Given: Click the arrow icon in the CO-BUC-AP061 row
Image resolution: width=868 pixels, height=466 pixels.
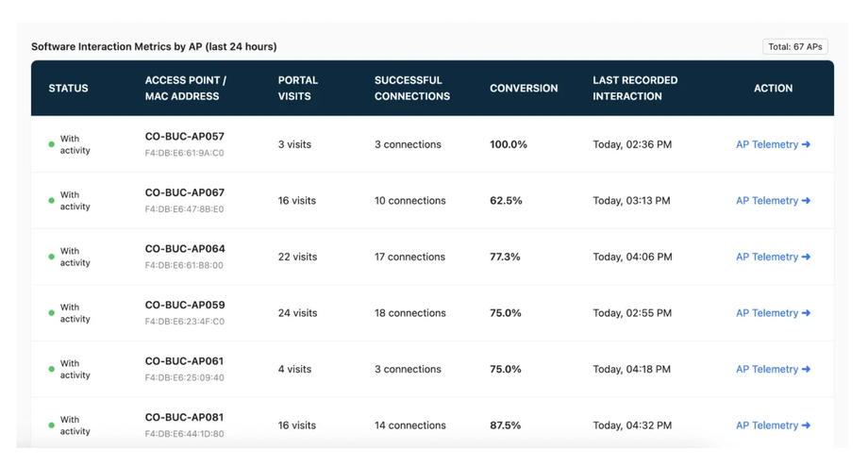Looking at the screenshot, I should coord(806,369).
